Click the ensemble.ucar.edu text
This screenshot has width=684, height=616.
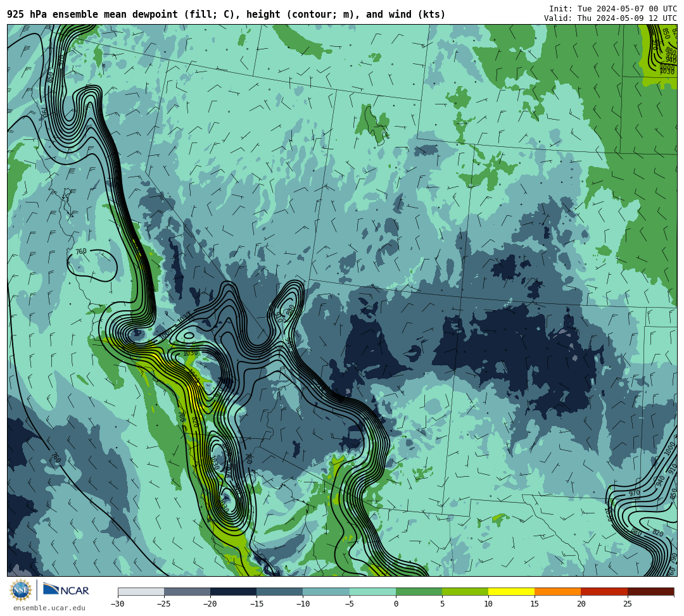point(49,608)
